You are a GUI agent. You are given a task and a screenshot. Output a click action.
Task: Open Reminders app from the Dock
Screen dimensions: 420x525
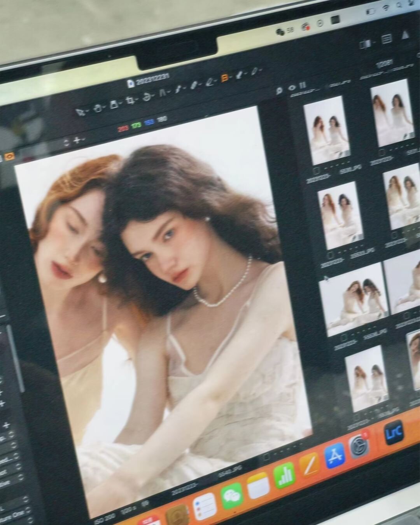[205, 507]
